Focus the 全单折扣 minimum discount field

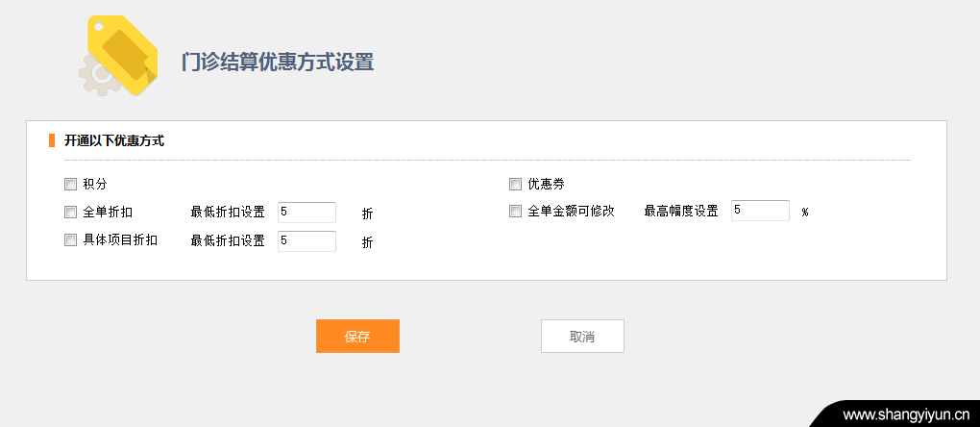(x=306, y=213)
